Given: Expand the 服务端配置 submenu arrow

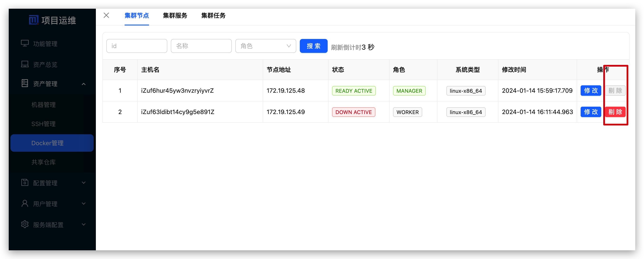Looking at the screenshot, I should click(84, 225).
